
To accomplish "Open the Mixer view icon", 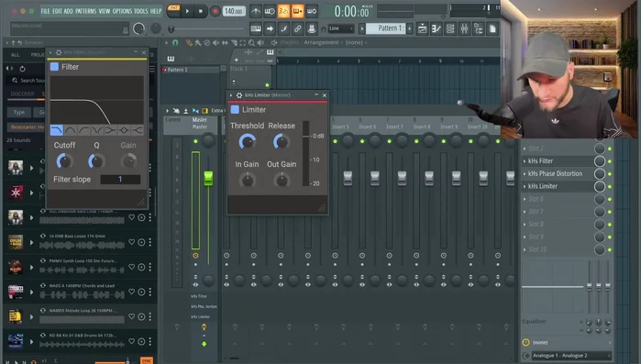I will [464, 28].
